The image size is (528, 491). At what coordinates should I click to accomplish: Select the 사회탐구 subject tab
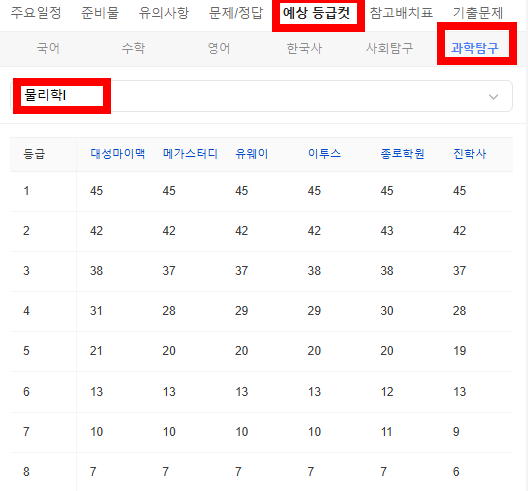pyautogui.click(x=389, y=48)
